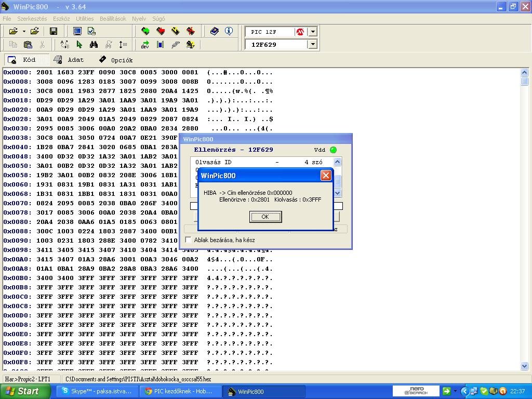Click log list scroll-up arrow in dialog

[338, 162]
